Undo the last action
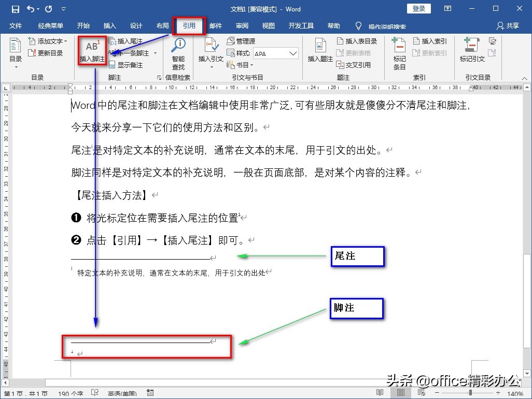532x399 pixels. point(31,9)
